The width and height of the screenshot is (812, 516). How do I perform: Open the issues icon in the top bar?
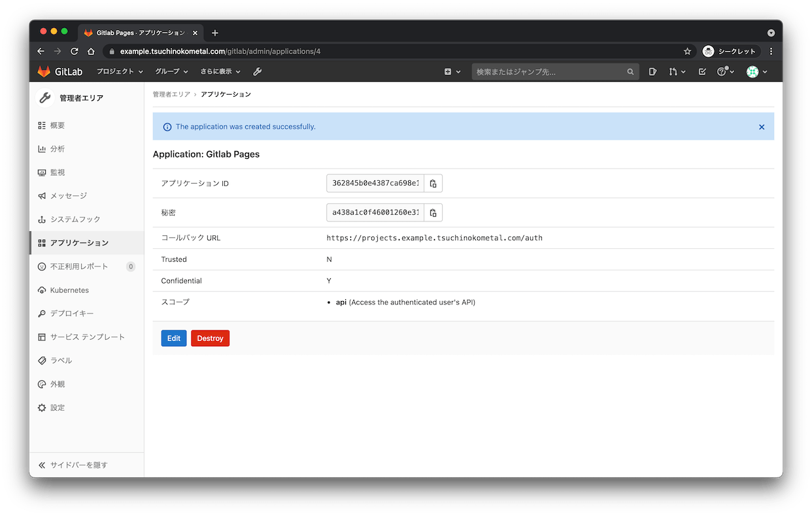click(x=652, y=71)
